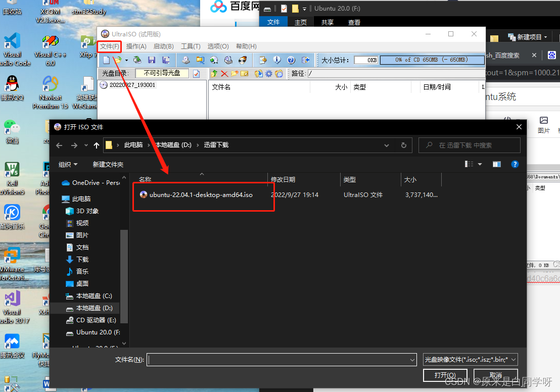560x392 pixels.
Task: Click the Properties notepad icon in UltraISO toolbar
Action: pyautogui.click(x=263, y=60)
